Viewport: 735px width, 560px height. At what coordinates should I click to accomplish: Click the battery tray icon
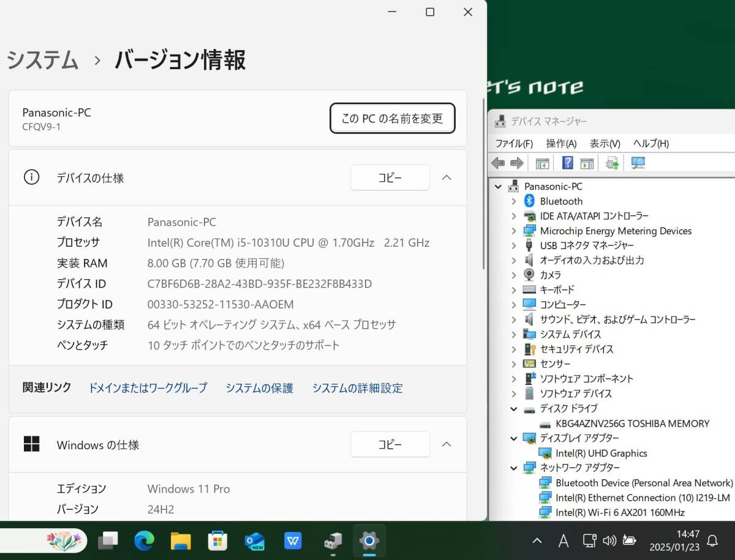click(628, 540)
